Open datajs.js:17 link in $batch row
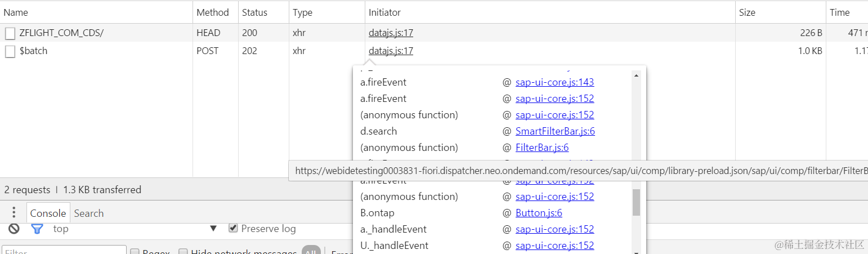Screen dimensions: 868x254 (x=391, y=51)
